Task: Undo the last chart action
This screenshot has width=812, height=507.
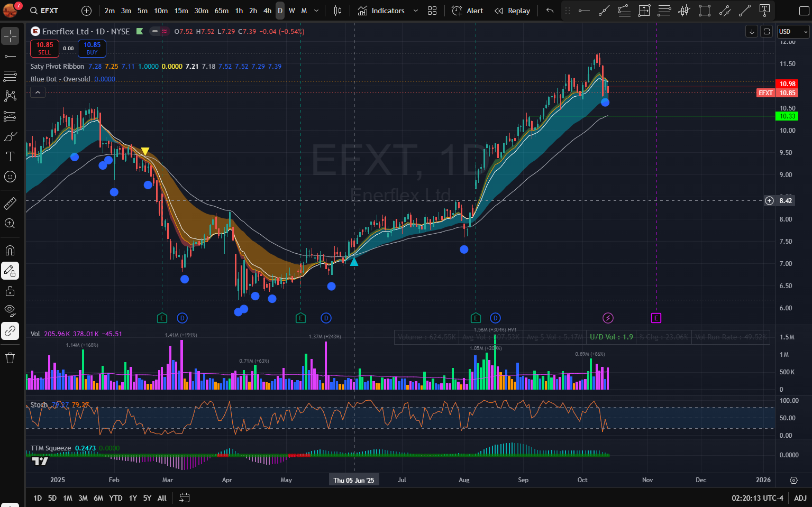Action: (x=550, y=11)
